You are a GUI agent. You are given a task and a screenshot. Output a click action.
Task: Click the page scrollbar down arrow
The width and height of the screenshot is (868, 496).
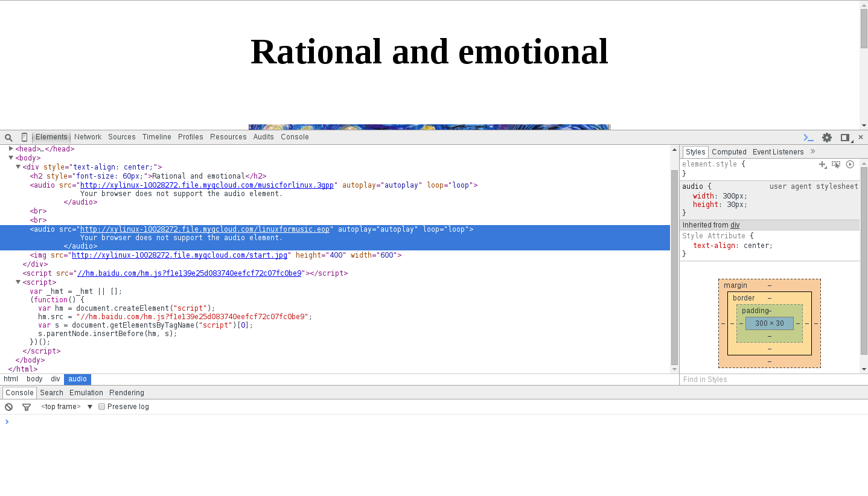coord(864,125)
